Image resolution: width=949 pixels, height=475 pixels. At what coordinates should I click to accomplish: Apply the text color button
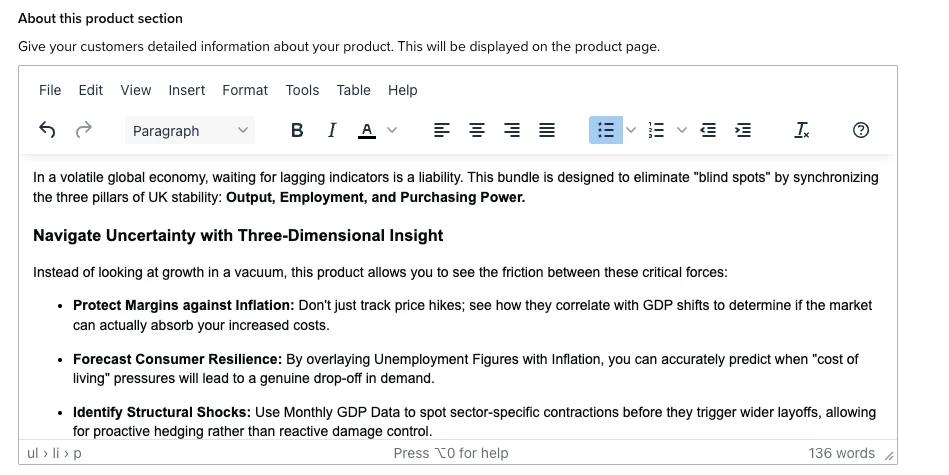tap(367, 130)
